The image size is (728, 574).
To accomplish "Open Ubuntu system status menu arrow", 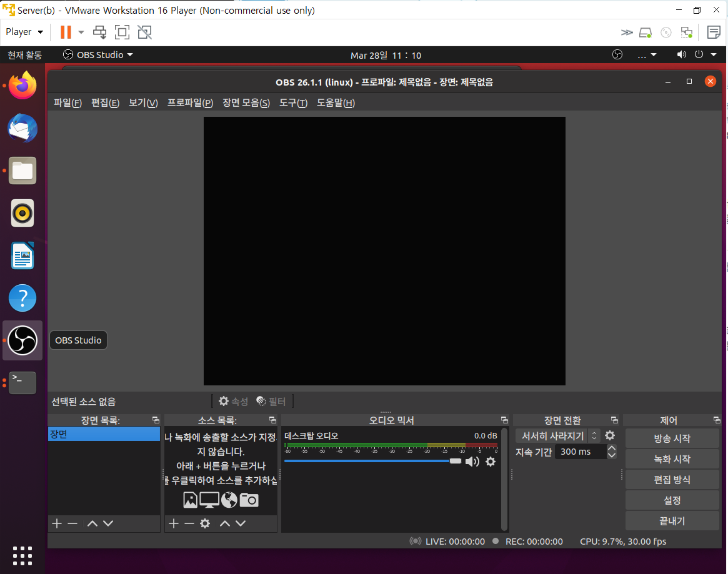I will pyautogui.click(x=713, y=55).
